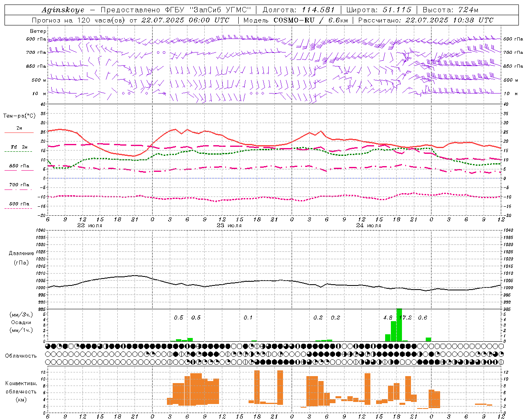Click the right-side 10 м wind level label

point(510,94)
